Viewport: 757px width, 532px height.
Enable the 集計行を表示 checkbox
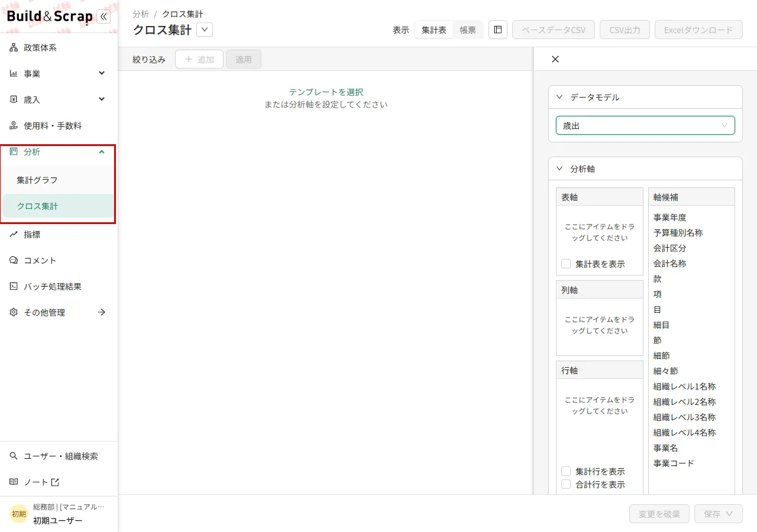pos(566,471)
